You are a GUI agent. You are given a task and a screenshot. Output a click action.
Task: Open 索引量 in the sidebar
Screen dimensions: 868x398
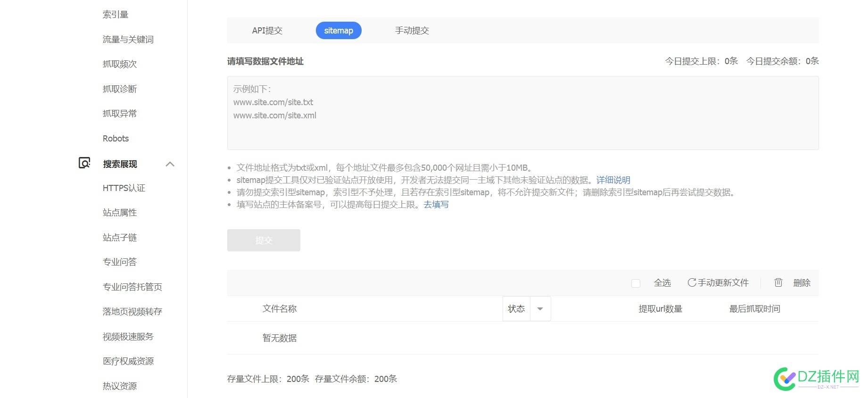pyautogui.click(x=116, y=15)
